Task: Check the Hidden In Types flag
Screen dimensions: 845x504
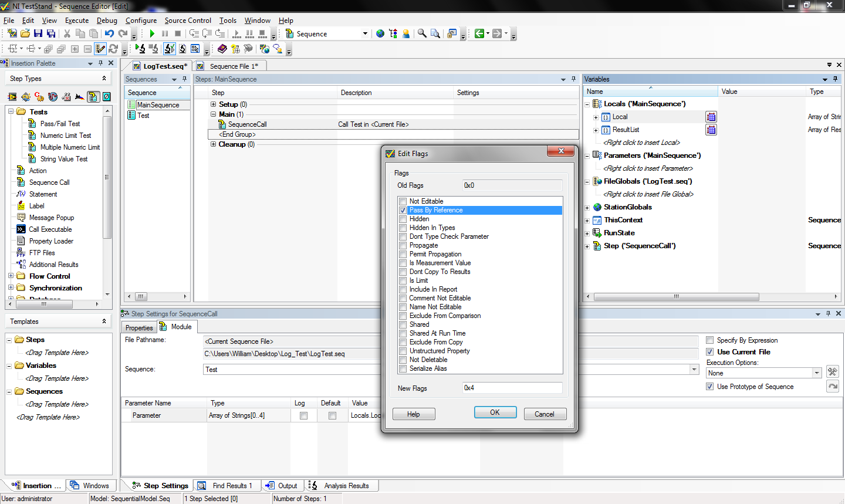Action: click(x=403, y=228)
